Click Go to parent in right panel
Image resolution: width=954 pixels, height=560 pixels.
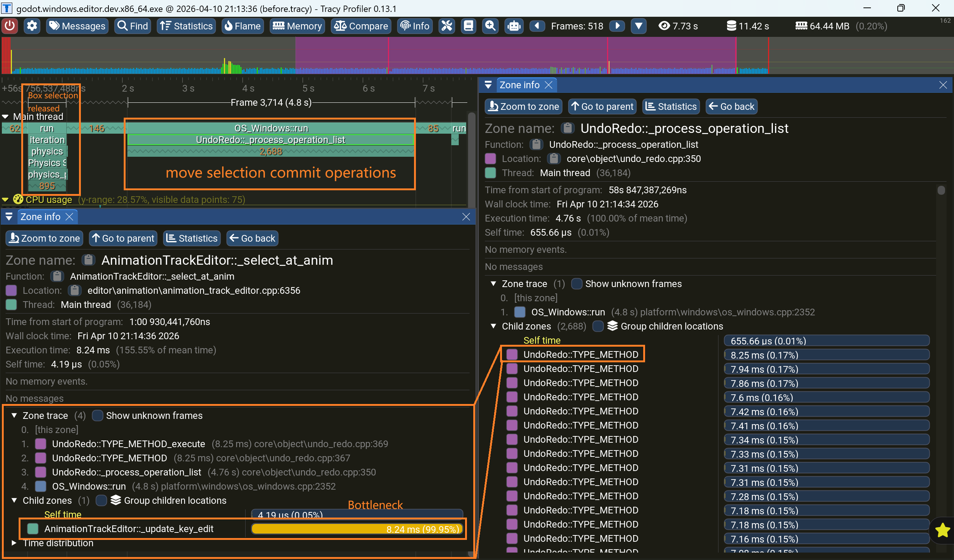pos(602,107)
